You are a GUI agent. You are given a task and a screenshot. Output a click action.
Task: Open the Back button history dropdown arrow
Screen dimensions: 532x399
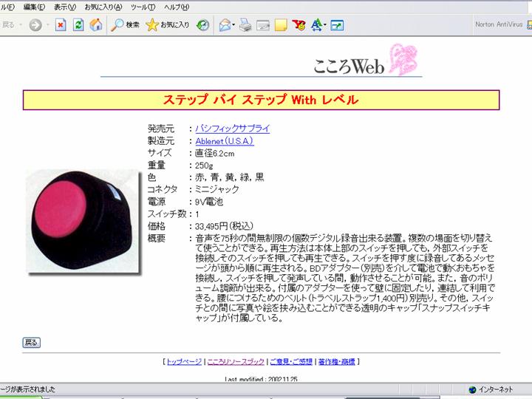pyautogui.click(x=21, y=25)
